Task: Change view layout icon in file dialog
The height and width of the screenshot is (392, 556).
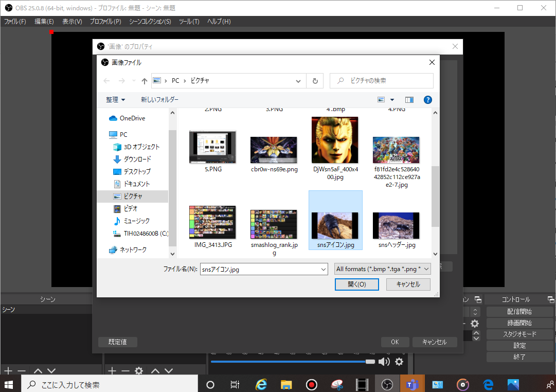Action: pos(381,100)
